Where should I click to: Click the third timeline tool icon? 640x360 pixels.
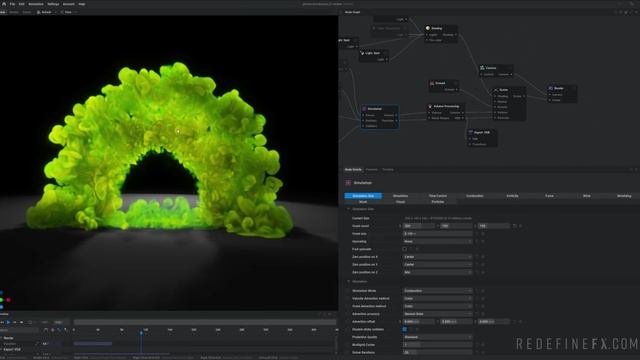[x=59, y=330]
